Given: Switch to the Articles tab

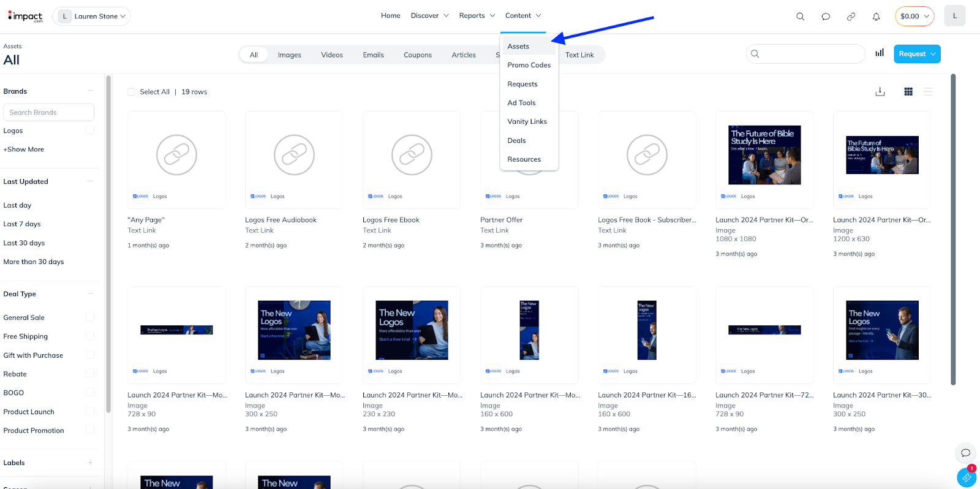Looking at the screenshot, I should pyautogui.click(x=464, y=55).
